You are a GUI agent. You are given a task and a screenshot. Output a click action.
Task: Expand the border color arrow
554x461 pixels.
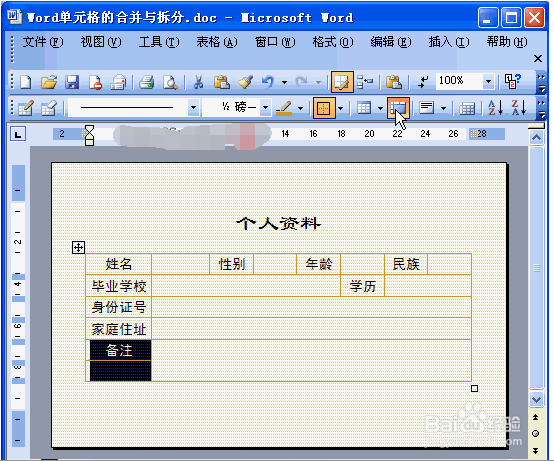[x=300, y=108]
